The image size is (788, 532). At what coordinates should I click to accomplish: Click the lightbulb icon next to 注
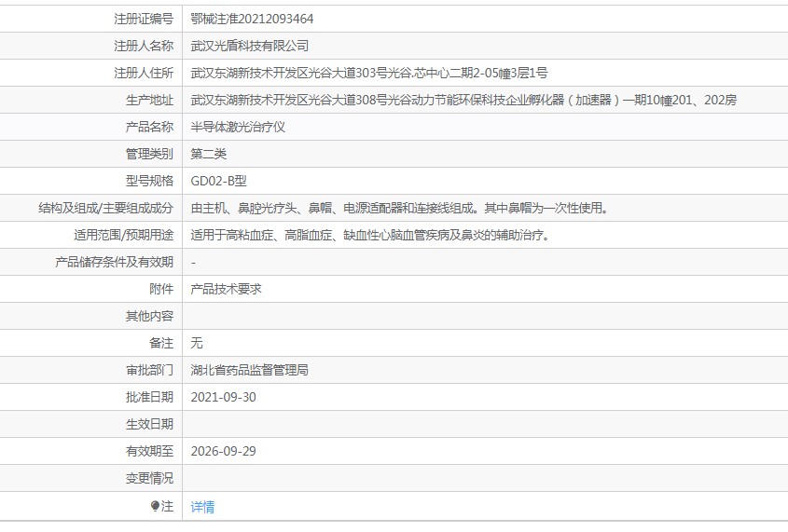[x=156, y=506]
